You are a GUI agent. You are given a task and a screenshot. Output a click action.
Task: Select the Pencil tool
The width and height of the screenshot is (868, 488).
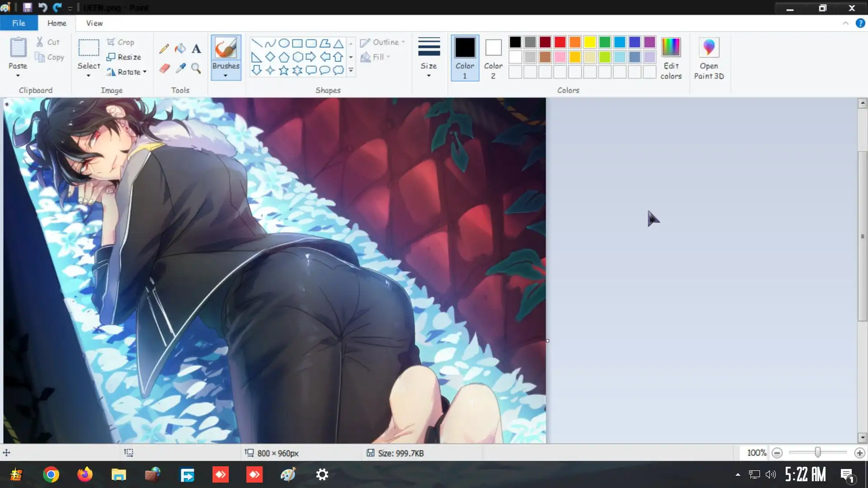pyautogui.click(x=164, y=48)
